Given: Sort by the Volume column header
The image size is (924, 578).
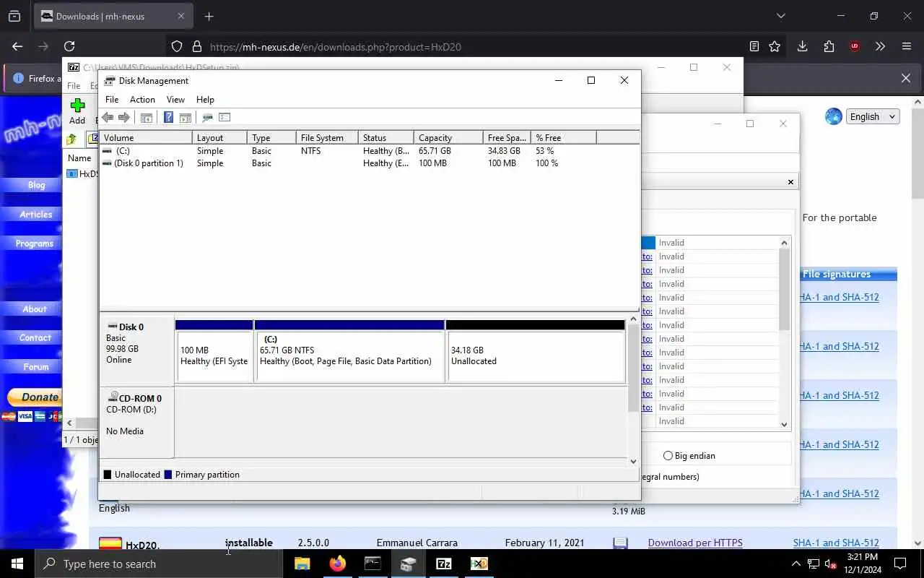Looking at the screenshot, I should tap(146, 137).
